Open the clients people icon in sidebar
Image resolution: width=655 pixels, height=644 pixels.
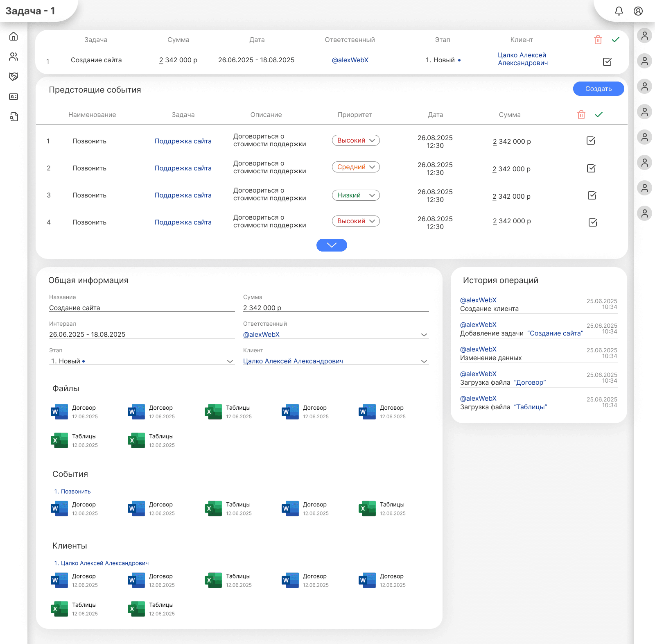click(x=14, y=57)
